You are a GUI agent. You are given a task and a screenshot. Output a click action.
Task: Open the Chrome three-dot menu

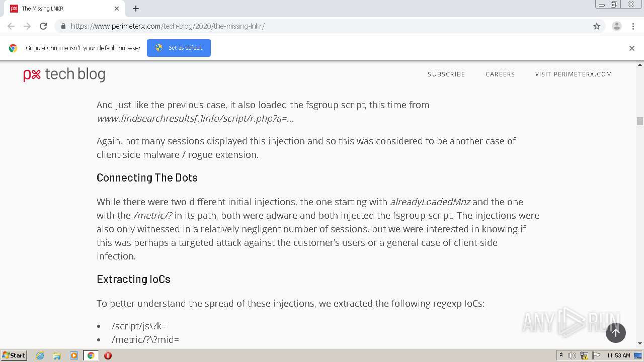coord(633,26)
